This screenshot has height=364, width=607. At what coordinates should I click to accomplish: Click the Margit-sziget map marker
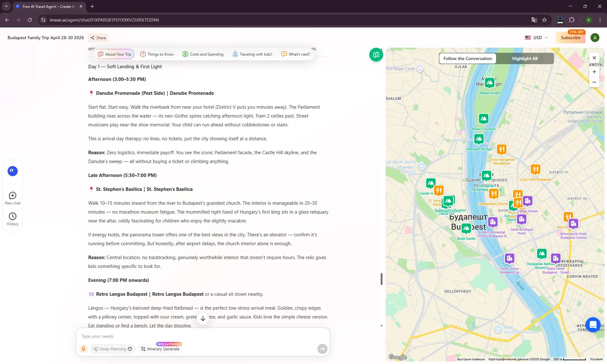490,83
